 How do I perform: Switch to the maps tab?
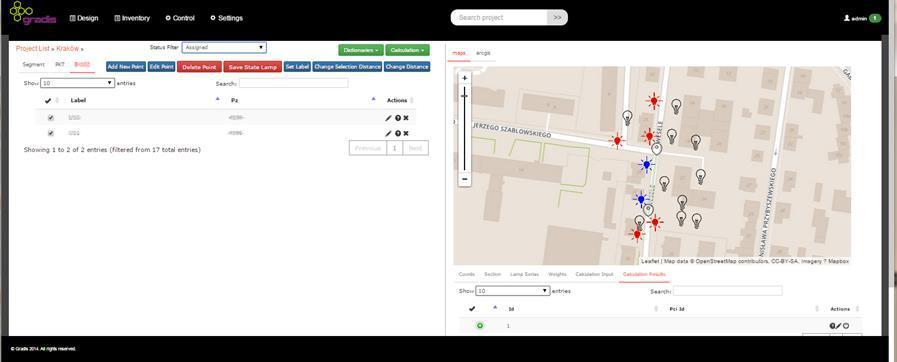[x=459, y=53]
